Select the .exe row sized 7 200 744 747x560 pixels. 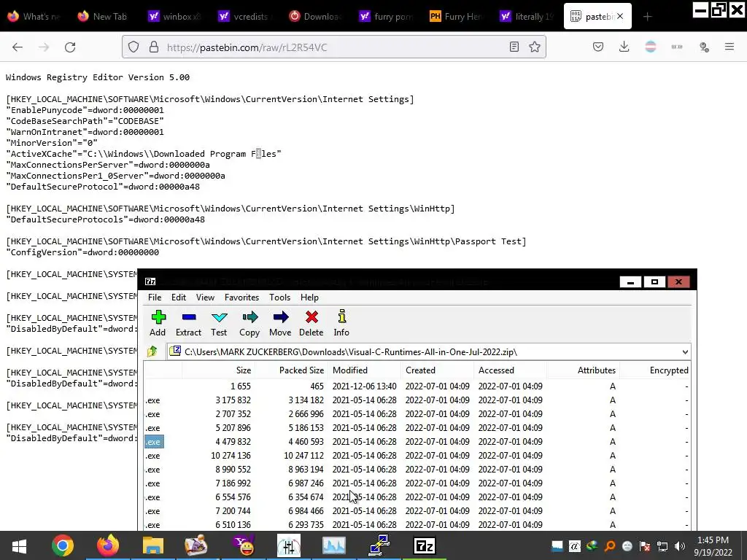click(x=417, y=510)
